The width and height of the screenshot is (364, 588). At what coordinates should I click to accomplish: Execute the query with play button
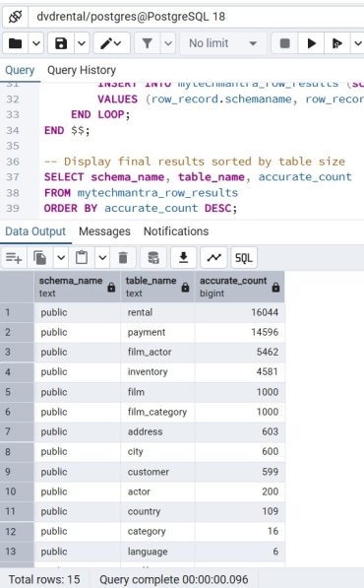[x=311, y=43]
